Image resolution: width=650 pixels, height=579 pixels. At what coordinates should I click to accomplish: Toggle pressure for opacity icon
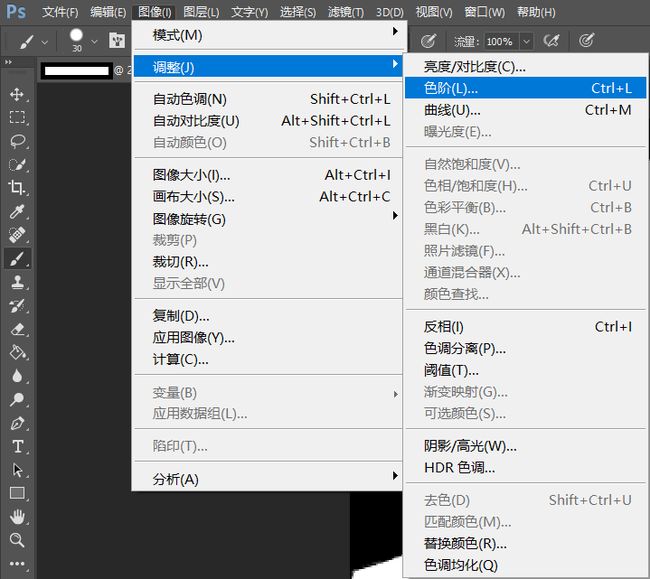(x=428, y=41)
